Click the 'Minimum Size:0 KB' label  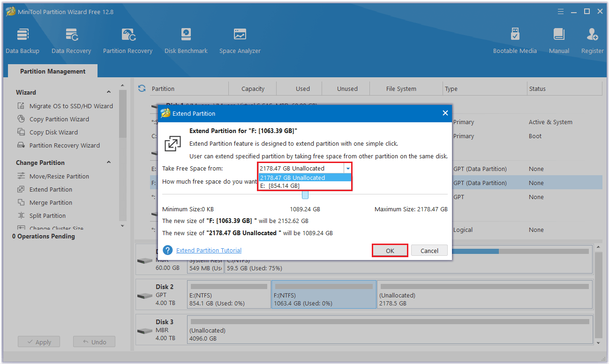click(x=188, y=209)
